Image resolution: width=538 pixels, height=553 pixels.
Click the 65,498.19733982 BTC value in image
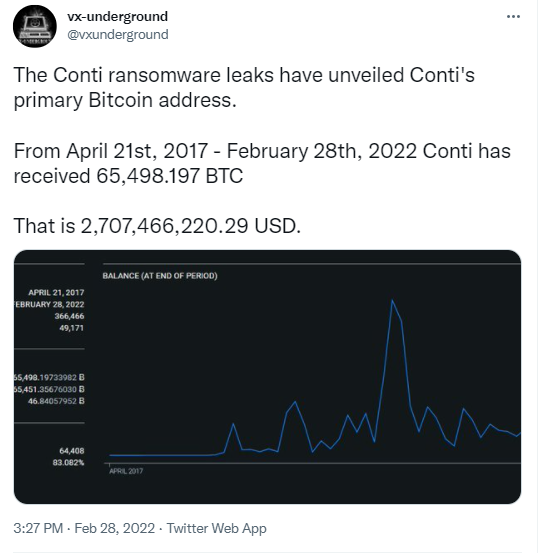coord(49,377)
